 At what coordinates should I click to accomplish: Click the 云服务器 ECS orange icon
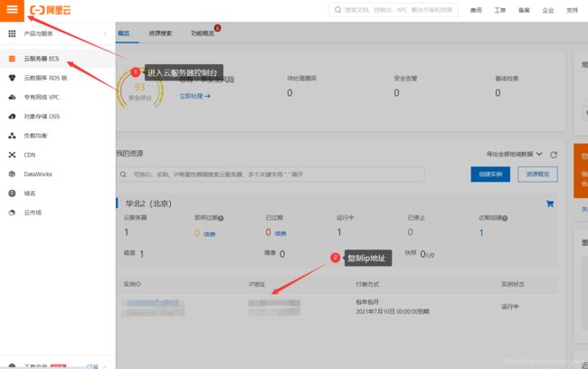pos(12,59)
